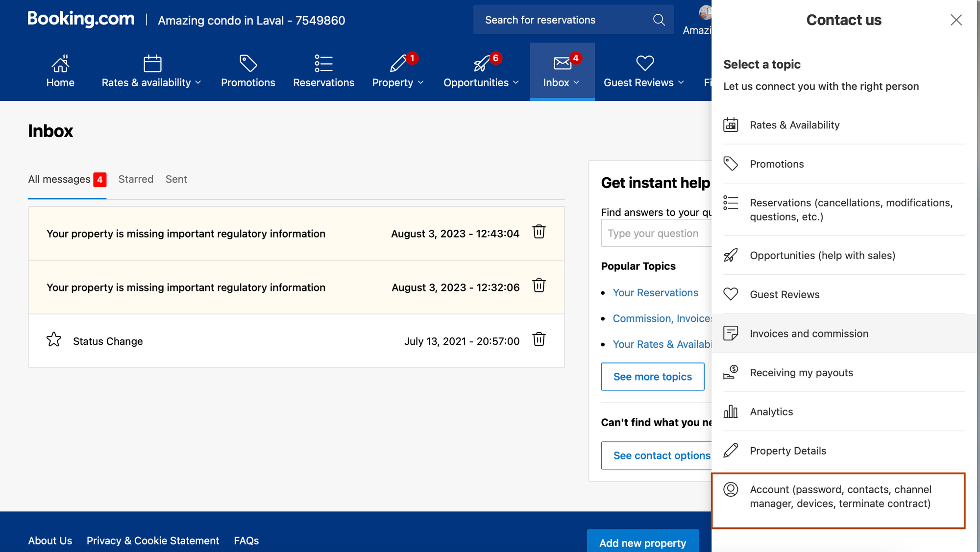The image size is (980, 552).
Task: Select Sent messages tab filter
Action: click(x=176, y=179)
